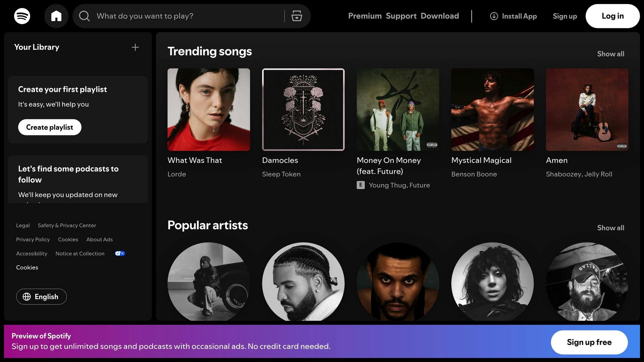
Task: Open Privacy Policy link
Action: point(33,239)
